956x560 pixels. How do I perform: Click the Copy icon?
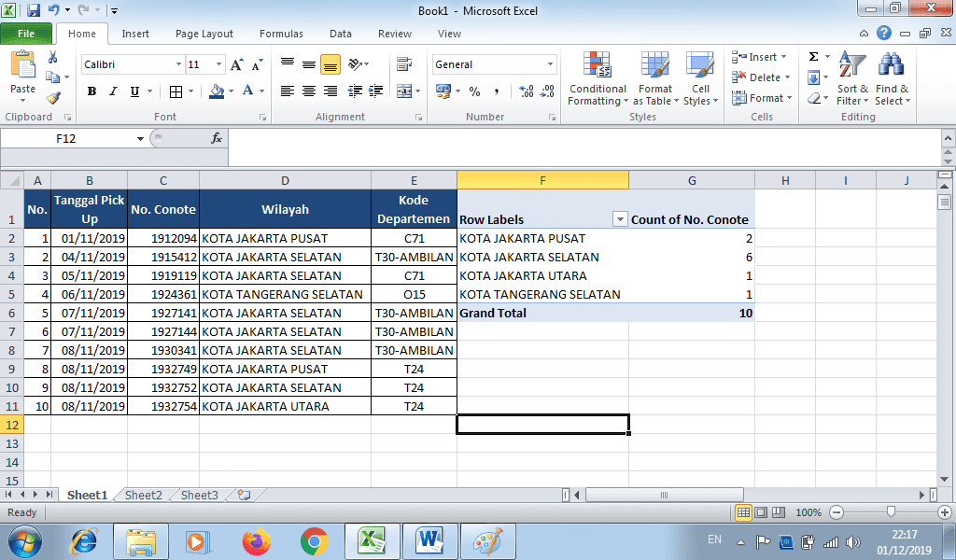53,77
